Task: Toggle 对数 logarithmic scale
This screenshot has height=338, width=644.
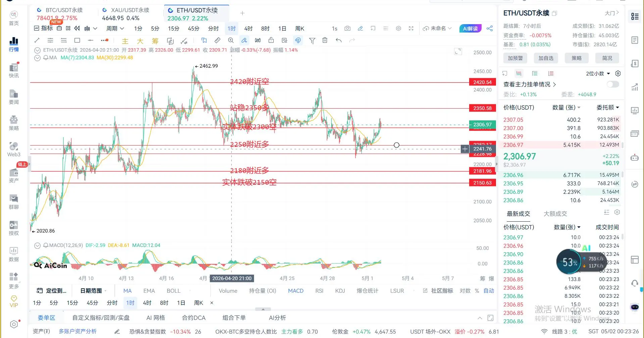Action: (x=465, y=291)
